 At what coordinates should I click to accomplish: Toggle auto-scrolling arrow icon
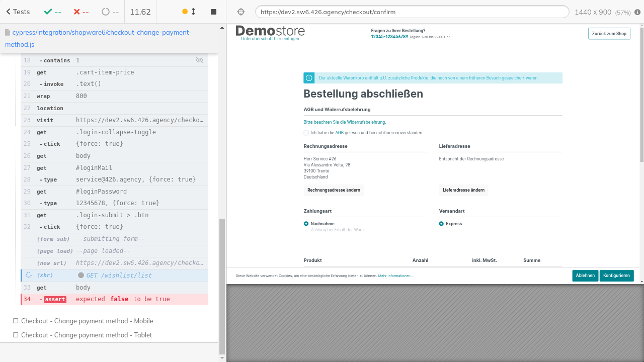point(193,12)
